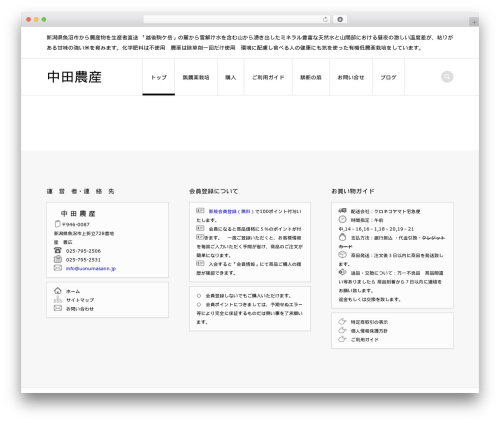Click the telephone icon beside 025-795-2506

coord(58,250)
